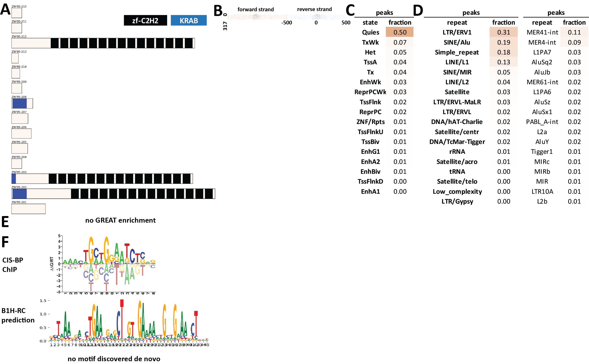Select the ZNF85-202 isoform bar
This screenshot has height=364, width=589.
(x=113, y=194)
